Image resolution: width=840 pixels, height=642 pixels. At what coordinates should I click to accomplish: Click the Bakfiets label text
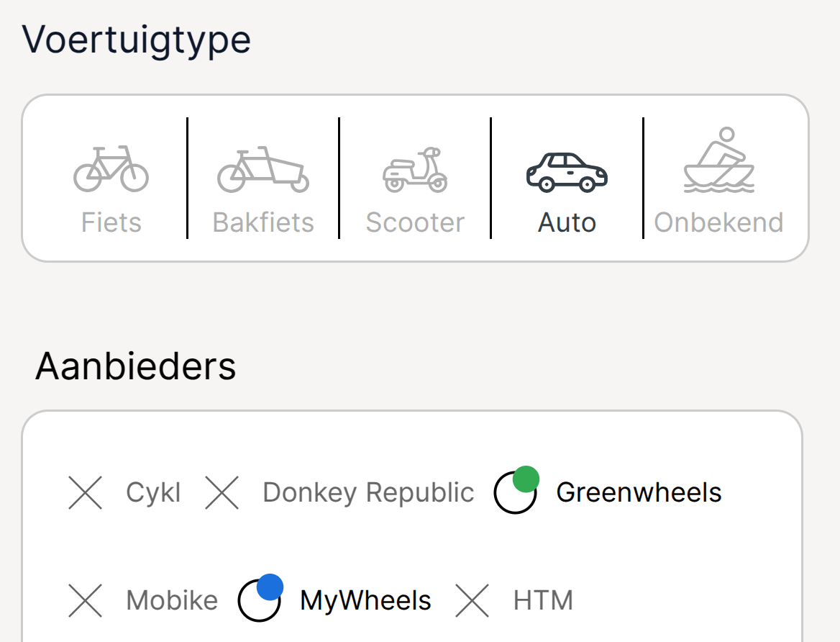pos(263,222)
